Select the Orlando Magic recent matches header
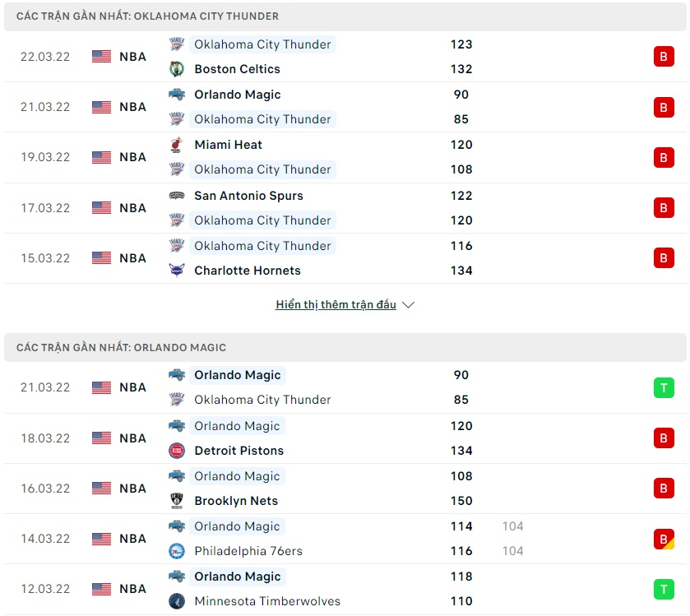690x616 pixels. click(121, 347)
